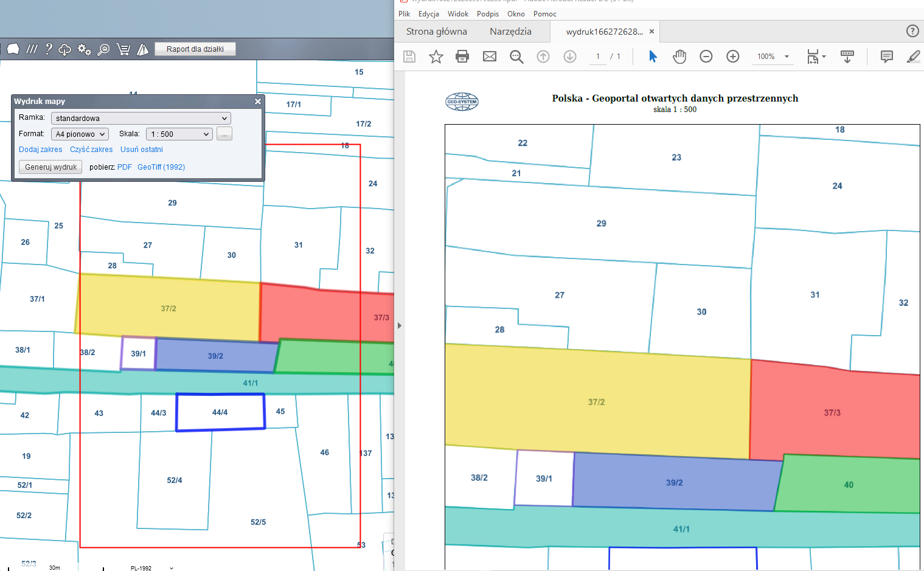Open the help question mark icon
The image size is (924, 571).
pos(48,49)
